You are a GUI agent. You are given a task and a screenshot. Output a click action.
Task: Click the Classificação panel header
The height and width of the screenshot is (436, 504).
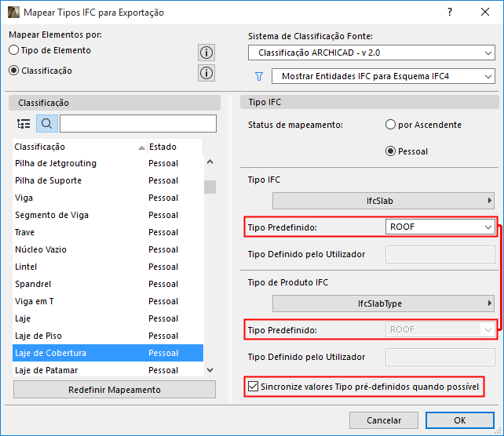(115, 103)
